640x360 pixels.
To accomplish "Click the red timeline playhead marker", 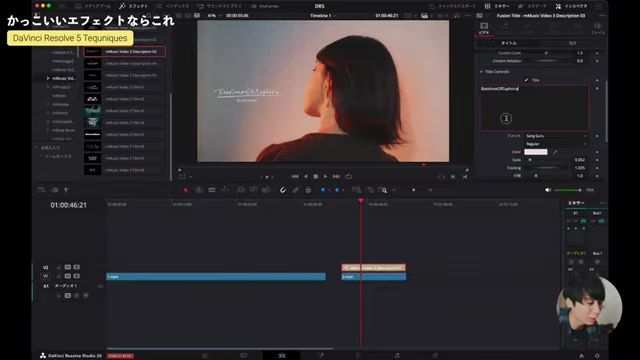I will coord(361,201).
